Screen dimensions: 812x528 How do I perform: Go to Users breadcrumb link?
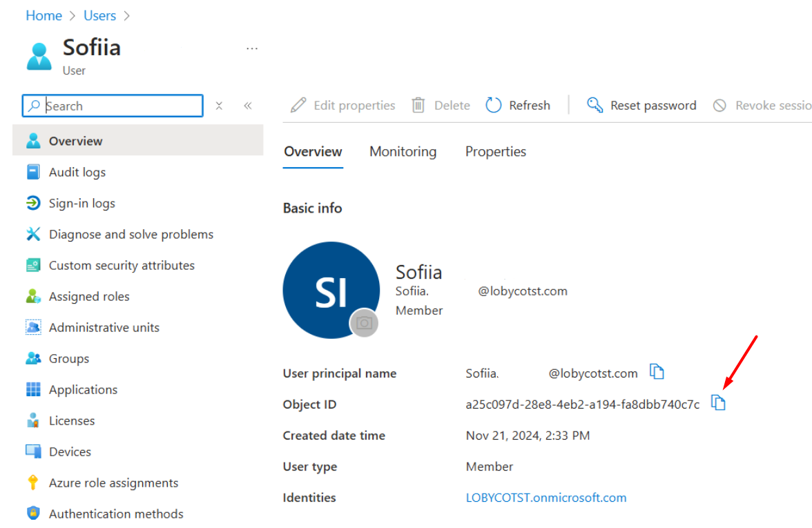pos(100,15)
